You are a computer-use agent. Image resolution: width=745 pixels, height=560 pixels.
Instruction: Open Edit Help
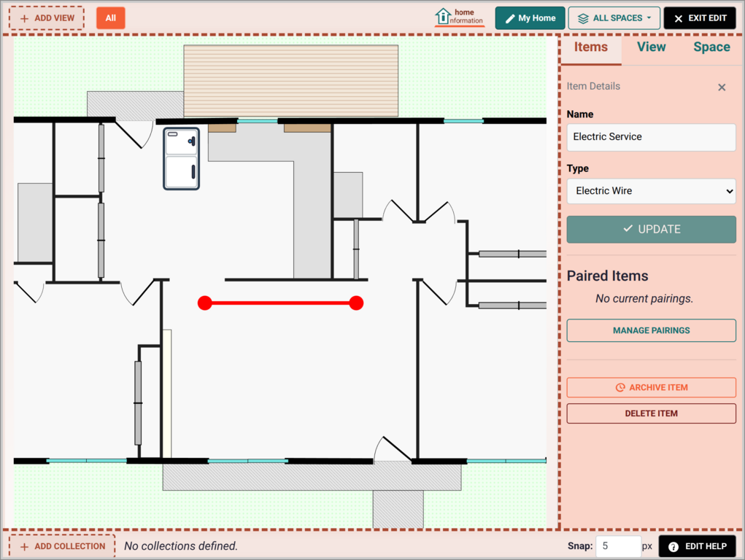[x=697, y=546]
